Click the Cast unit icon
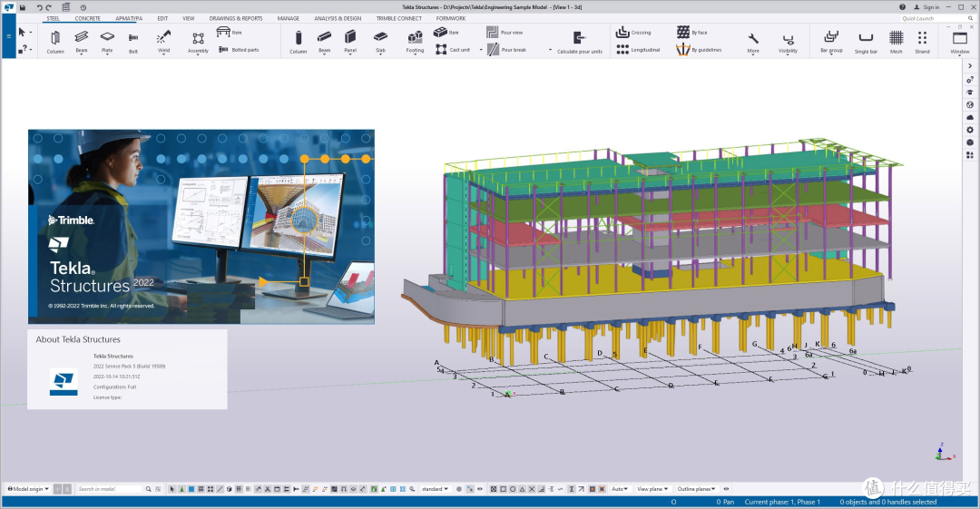This screenshot has height=509, width=980. pyautogui.click(x=441, y=49)
